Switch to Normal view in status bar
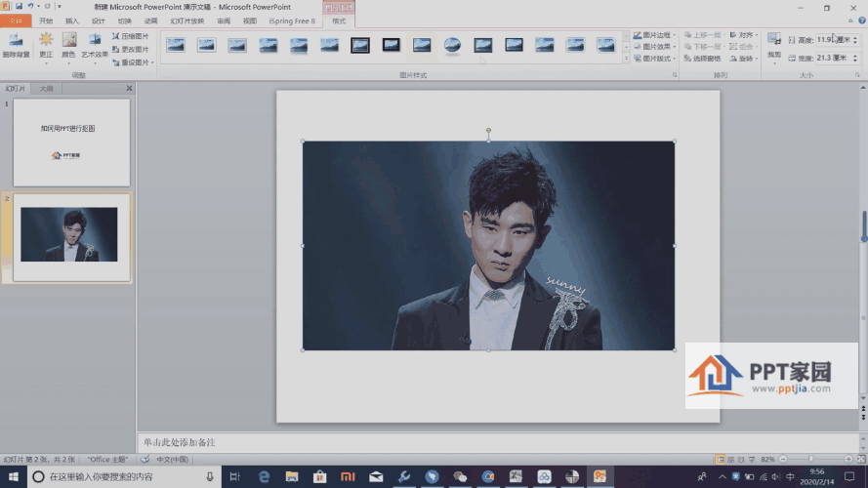 click(x=721, y=460)
